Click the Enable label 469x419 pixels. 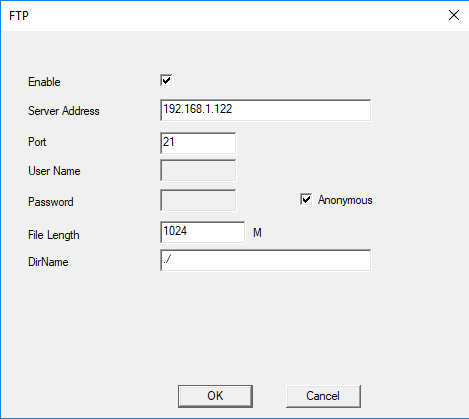(x=44, y=82)
